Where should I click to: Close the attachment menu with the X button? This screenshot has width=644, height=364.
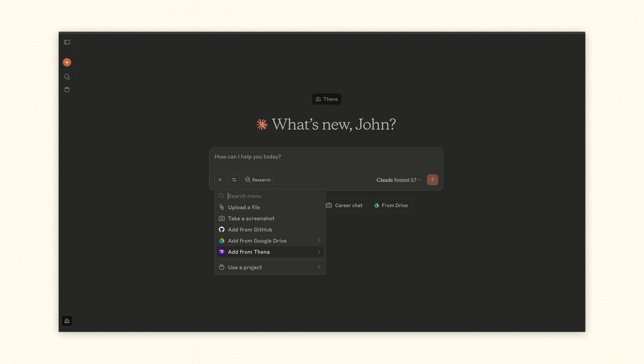(x=220, y=180)
